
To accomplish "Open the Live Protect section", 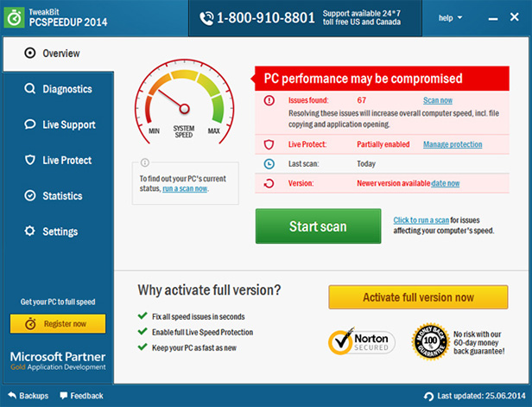I will pos(59,160).
